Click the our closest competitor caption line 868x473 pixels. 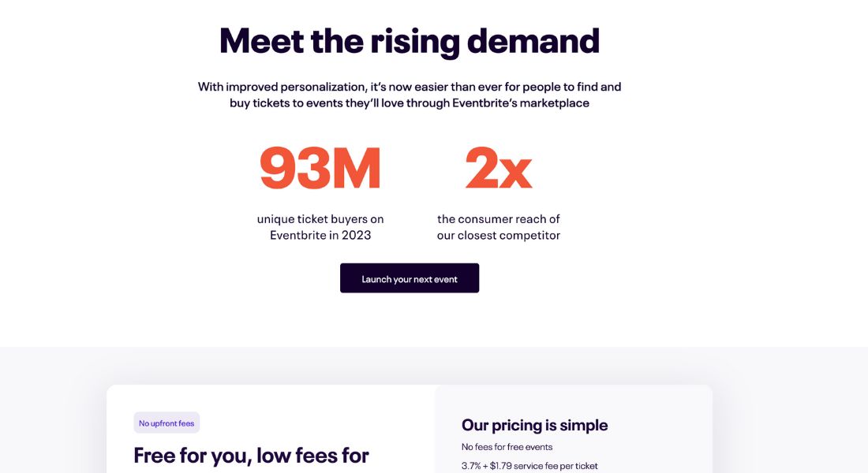coord(498,235)
